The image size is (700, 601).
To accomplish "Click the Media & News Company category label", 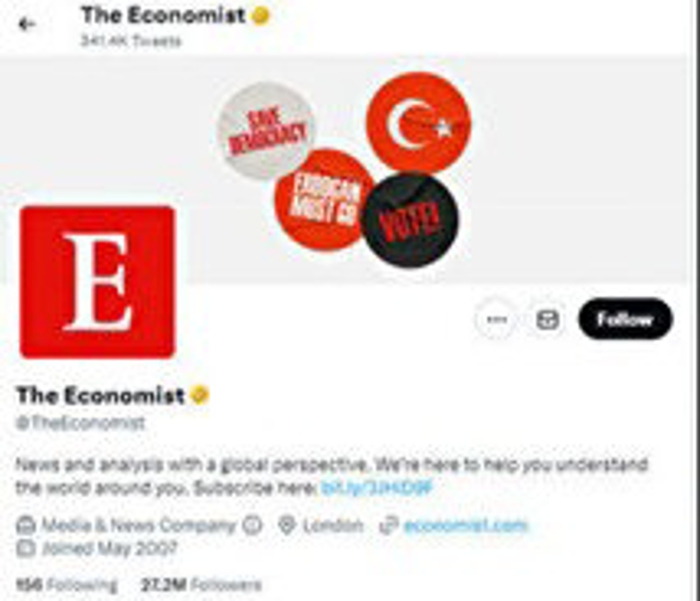I will [138, 526].
